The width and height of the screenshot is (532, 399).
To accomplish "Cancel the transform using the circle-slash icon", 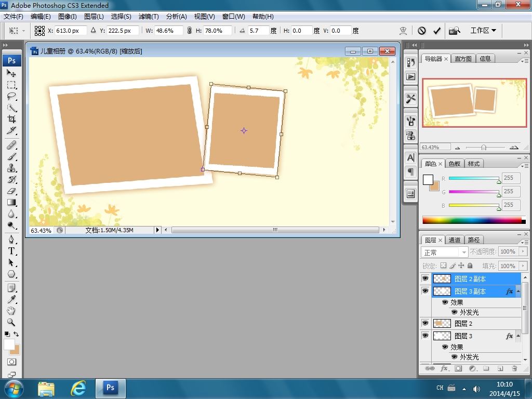I will point(422,31).
